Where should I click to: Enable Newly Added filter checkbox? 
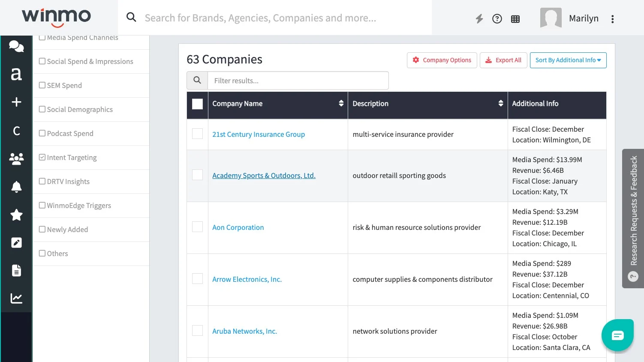click(42, 229)
